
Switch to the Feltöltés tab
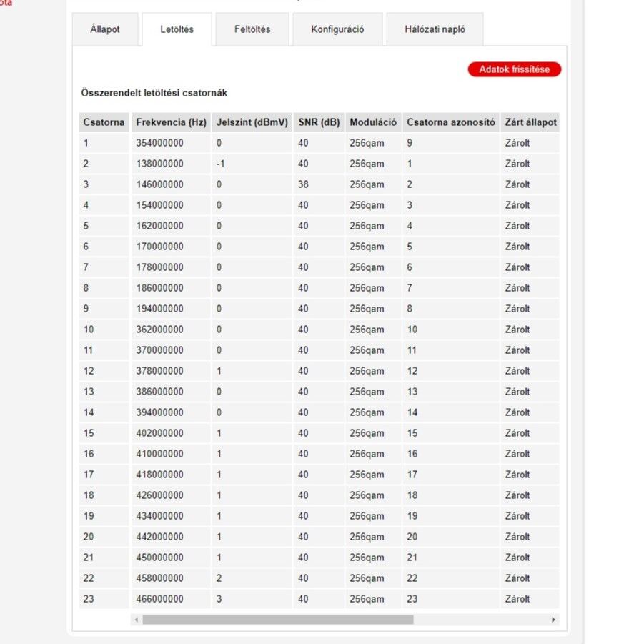click(252, 29)
